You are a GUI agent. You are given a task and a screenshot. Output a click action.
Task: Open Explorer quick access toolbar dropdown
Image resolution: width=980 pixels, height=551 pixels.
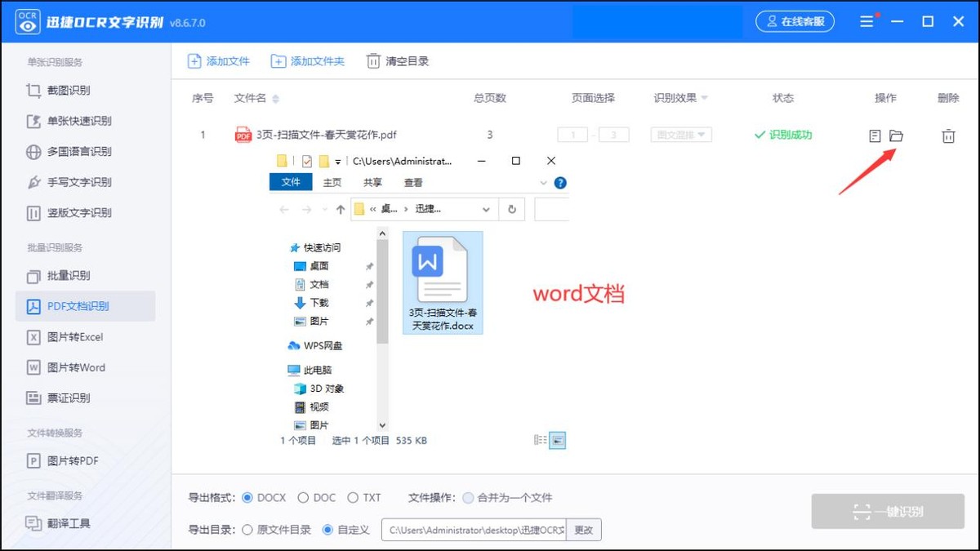pos(337,162)
